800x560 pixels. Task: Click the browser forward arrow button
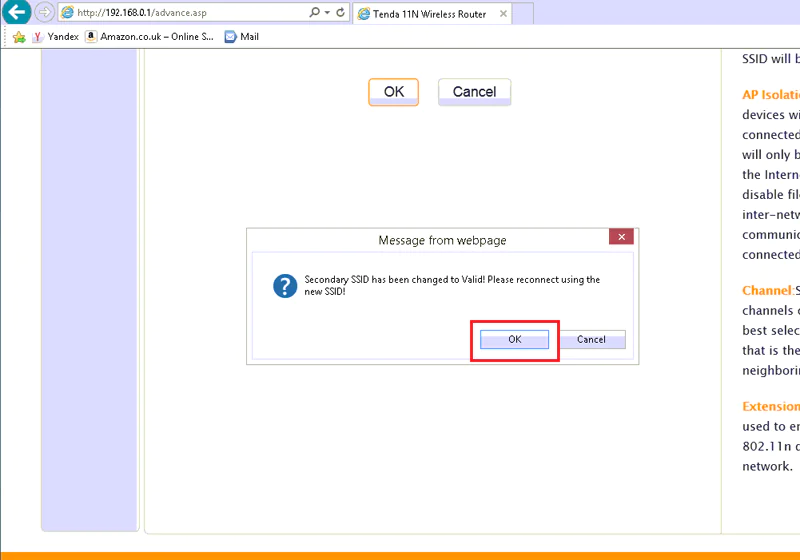coord(44,12)
